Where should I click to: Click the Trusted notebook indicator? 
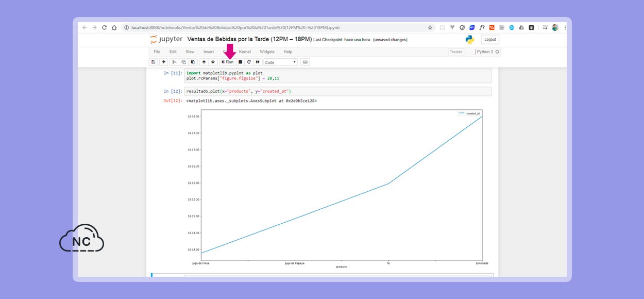pos(456,52)
